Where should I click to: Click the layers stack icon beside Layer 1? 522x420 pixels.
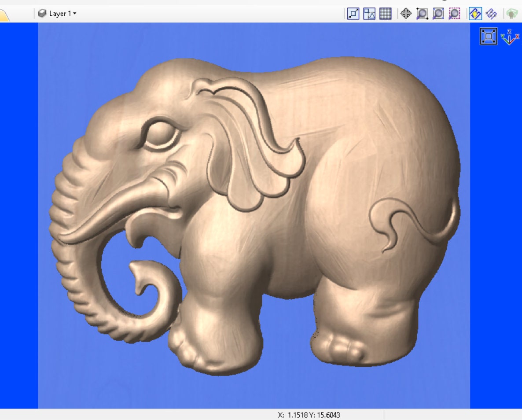[43, 13]
